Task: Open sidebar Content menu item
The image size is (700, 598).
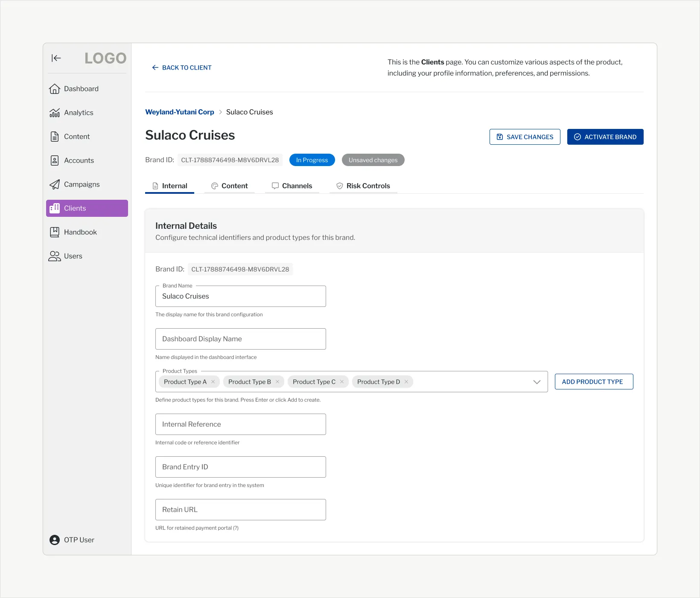Action: point(87,137)
